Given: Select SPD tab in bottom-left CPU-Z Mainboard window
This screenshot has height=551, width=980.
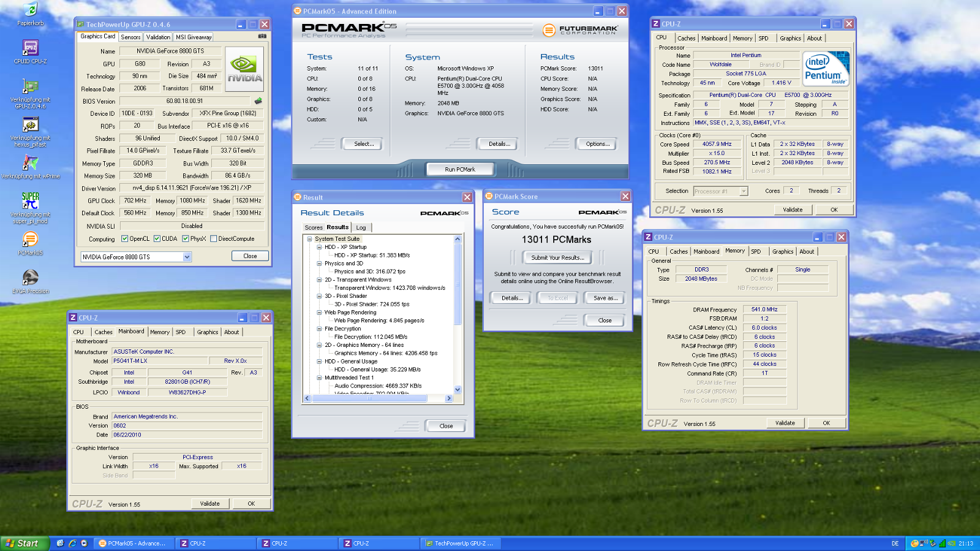Looking at the screenshot, I should (x=181, y=332).
